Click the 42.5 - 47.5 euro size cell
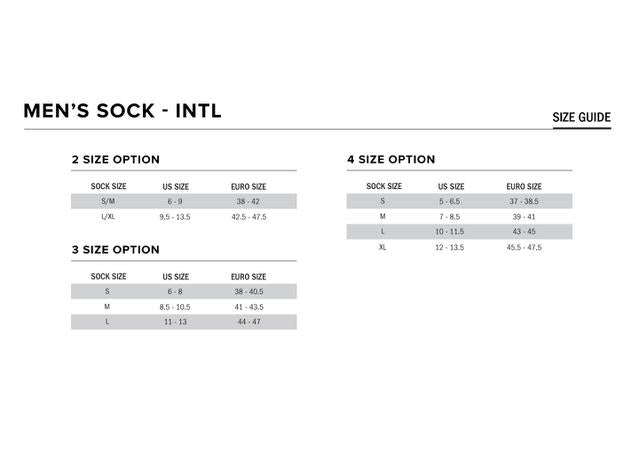Viewport: 639px width, 455px height. pos(248,216)
